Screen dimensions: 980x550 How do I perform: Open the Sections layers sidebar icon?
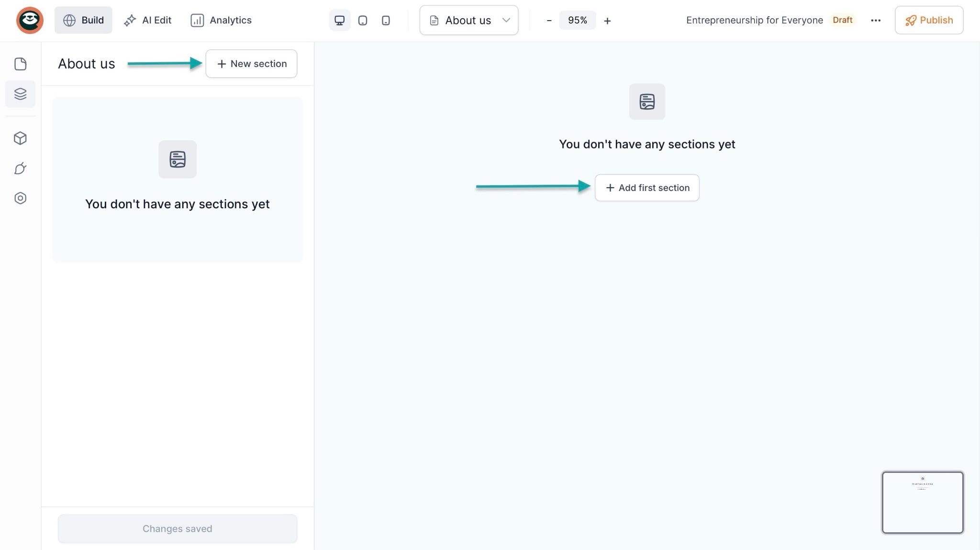(x=20, y=94)
